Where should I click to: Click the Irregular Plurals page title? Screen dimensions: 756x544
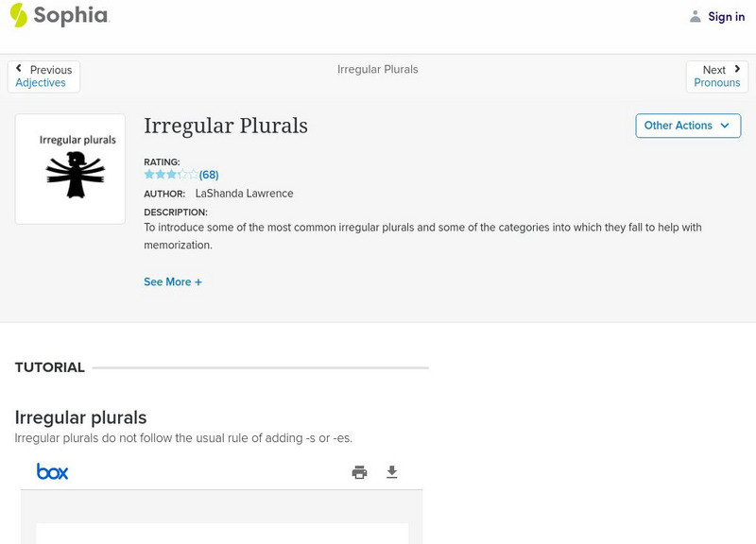(226, 127)
